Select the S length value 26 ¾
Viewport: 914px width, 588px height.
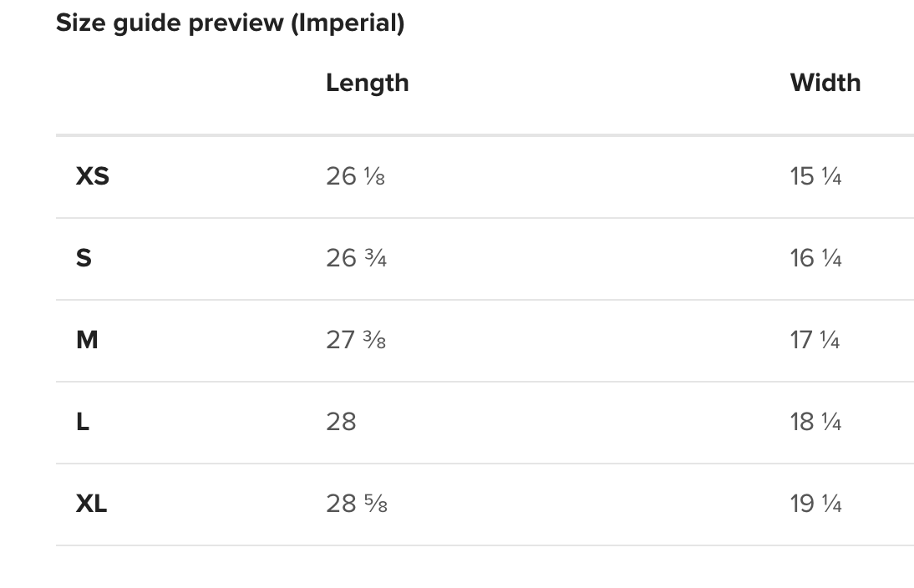click(356, 258)
